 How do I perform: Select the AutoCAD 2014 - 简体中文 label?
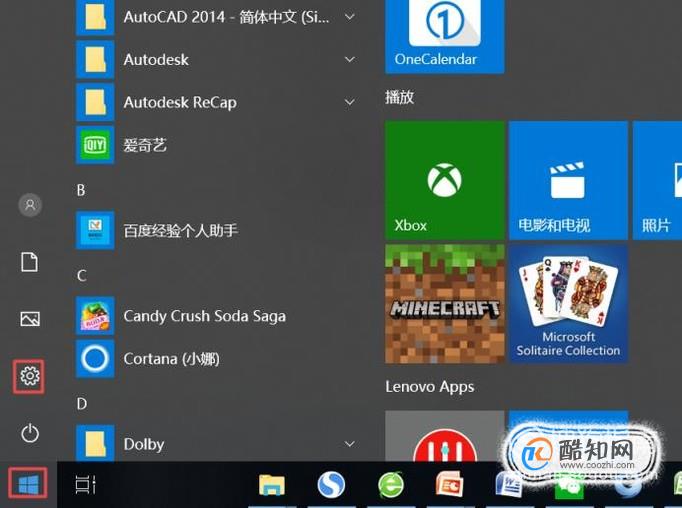coord(226,17)
